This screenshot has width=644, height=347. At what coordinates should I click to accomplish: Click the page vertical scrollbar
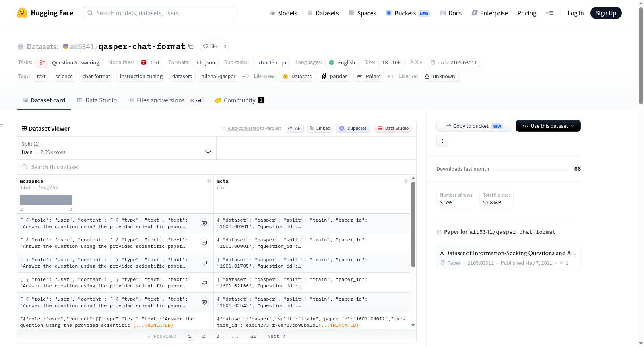641,56
